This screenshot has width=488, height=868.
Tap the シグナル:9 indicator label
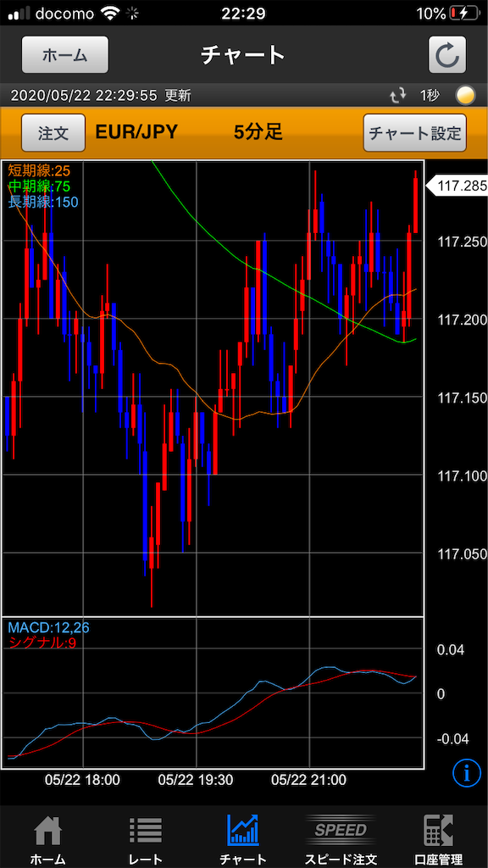tap(42, 643)
